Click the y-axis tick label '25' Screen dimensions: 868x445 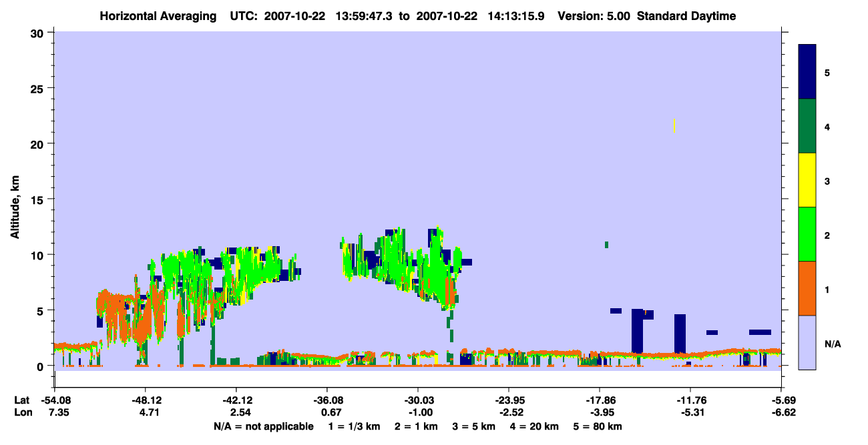tap(39, 88)
